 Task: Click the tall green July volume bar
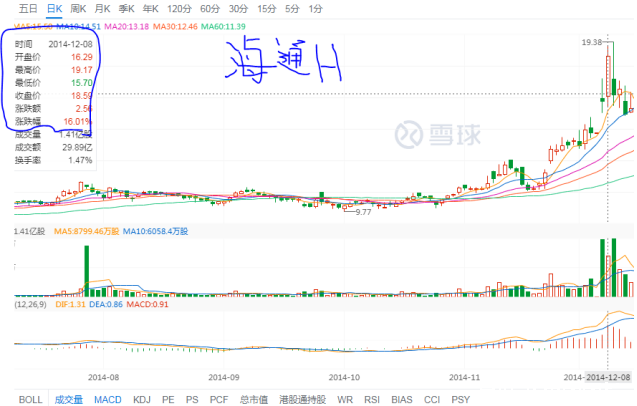pyautogui.click(x=87, y=271)
